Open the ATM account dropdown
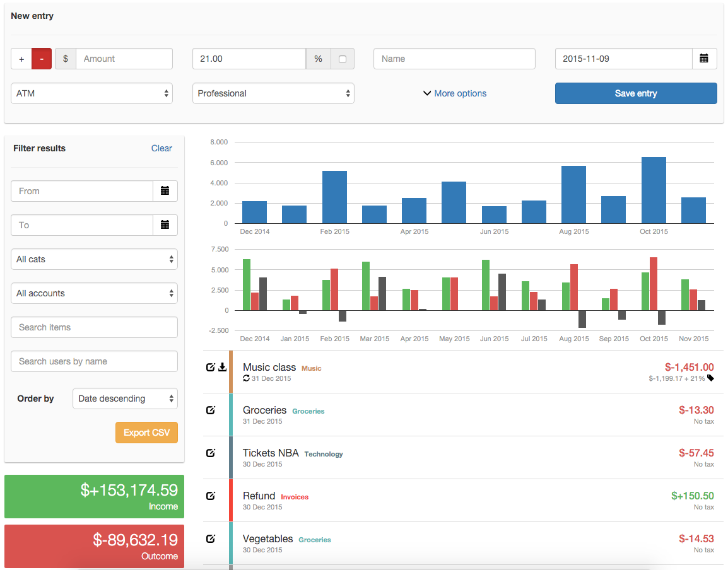This screenshot has height=570, width=728. (x=91, y=93)
